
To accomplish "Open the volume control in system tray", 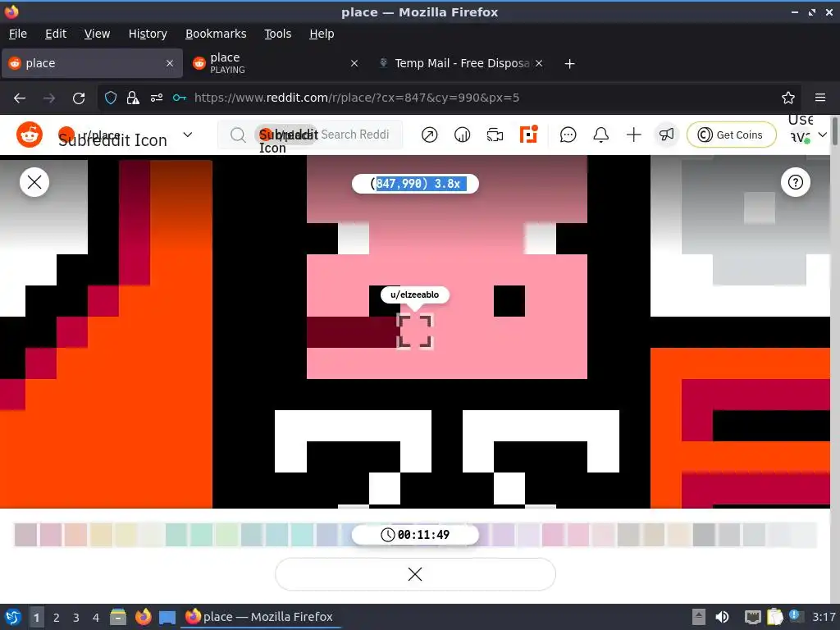I will tap(722, 617).
